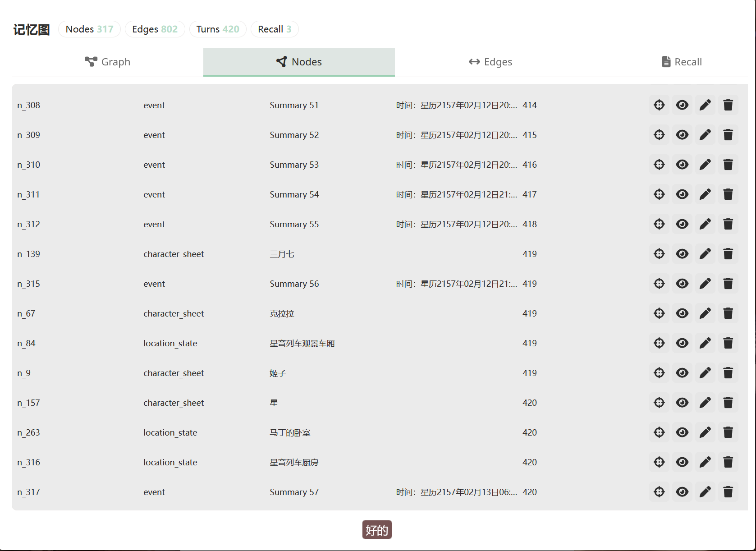756x551 pixels.
Task: Show or hide the 克拉拉 node
Action: 682,313
